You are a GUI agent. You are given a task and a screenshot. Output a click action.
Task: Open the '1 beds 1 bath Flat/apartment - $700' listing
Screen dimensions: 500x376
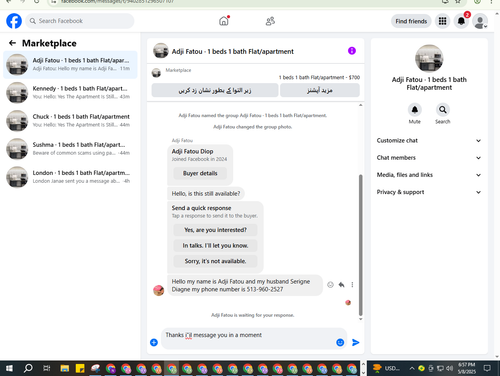coord(319,77)
